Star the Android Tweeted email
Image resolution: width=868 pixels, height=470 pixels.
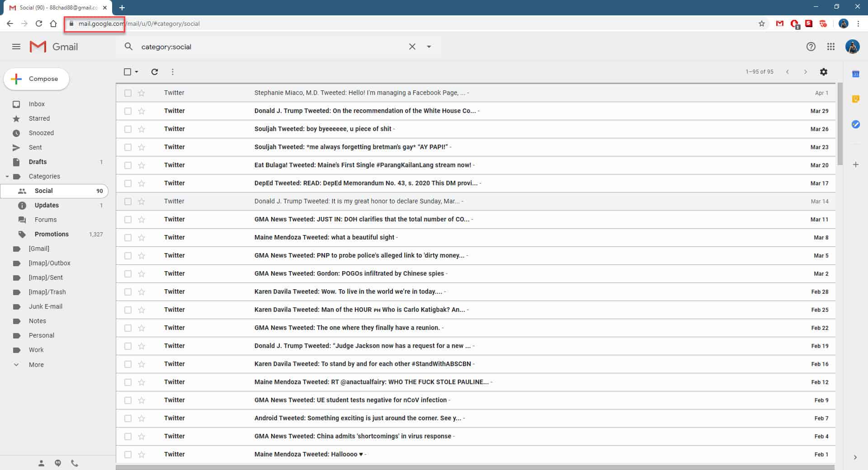click(142, 418)
